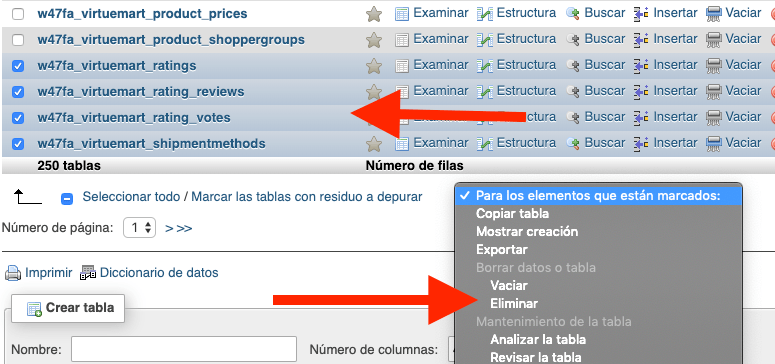Viewport: 775px width, 364px height.
Task: Open the Diccionario de datos link
Action: (x=159, y=273)
